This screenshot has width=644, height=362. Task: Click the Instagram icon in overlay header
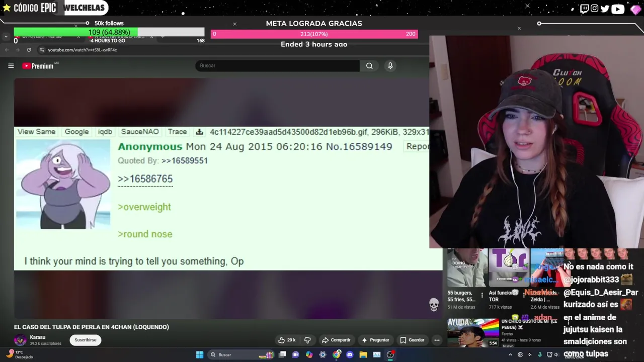594,9
